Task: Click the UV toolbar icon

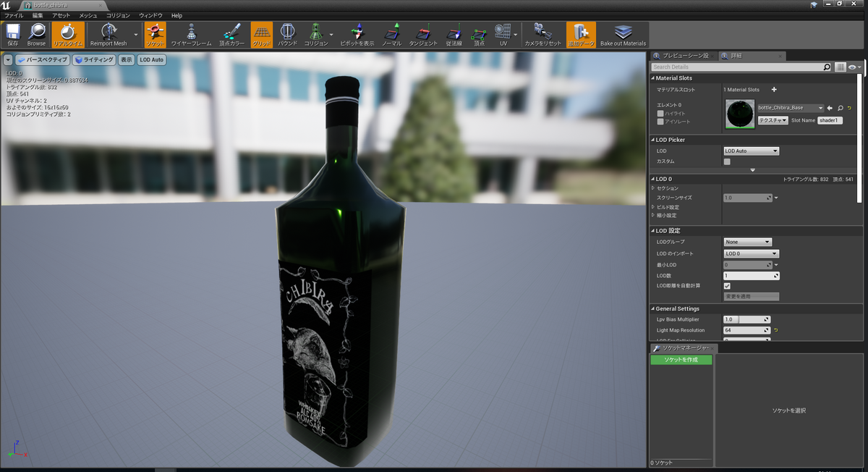Action: [503, 34]
